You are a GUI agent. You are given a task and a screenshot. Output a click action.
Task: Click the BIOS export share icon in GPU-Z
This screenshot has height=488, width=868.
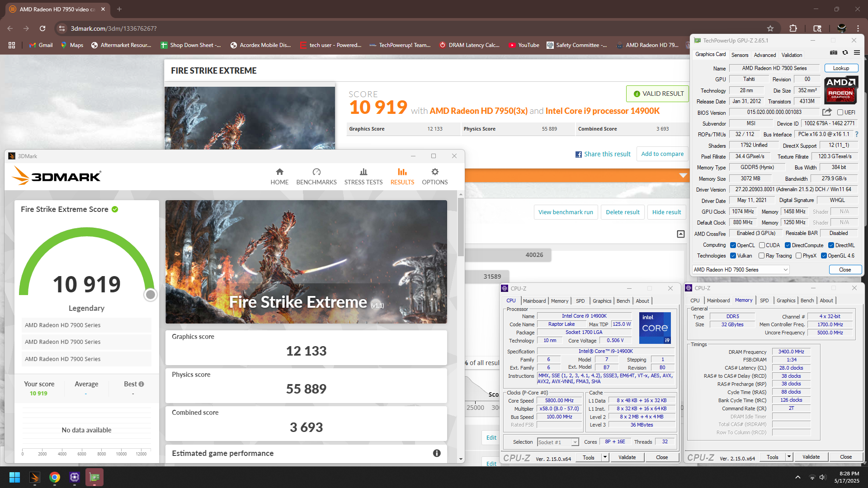[827, 112]
